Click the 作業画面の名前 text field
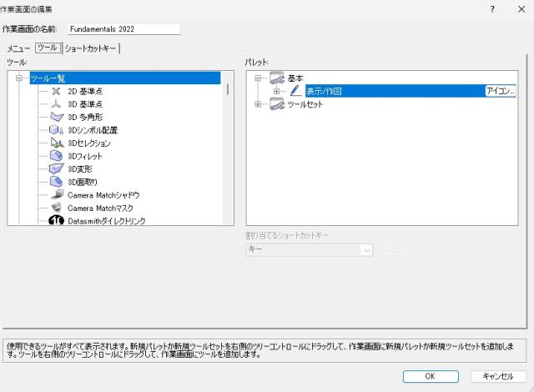This screenshot has height=392, width=534. [123, 29]
